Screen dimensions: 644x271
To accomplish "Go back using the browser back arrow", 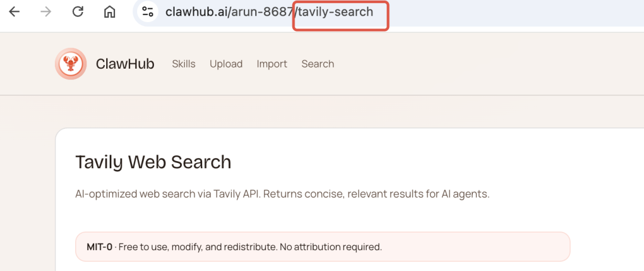I will (14, 12).
